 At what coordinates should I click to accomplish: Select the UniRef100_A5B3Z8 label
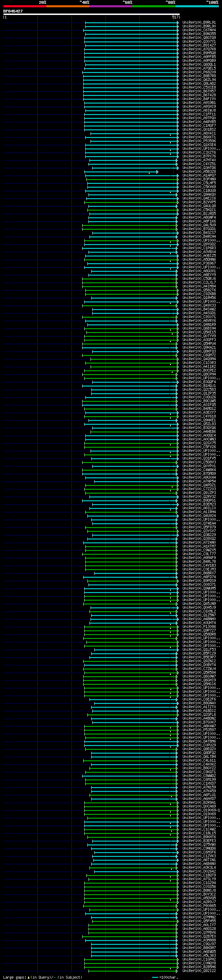pyautogui.click(x=199, y=172)
